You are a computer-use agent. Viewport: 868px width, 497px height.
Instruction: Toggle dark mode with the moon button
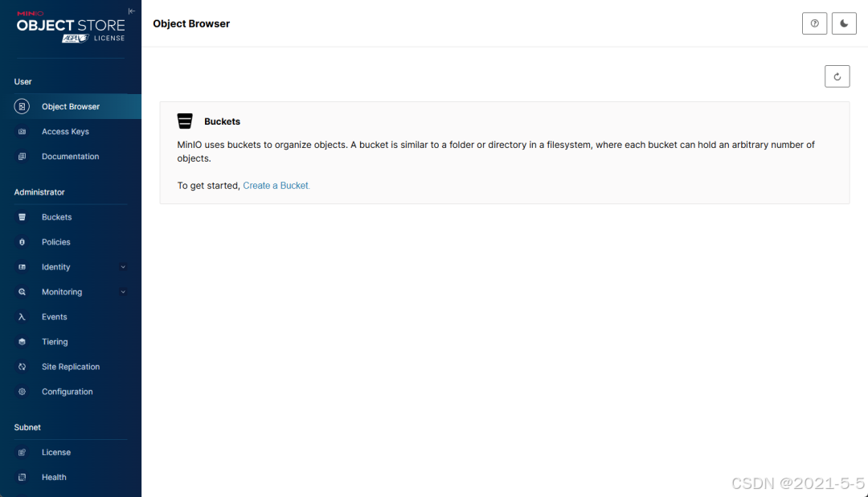tap(844, 23)
